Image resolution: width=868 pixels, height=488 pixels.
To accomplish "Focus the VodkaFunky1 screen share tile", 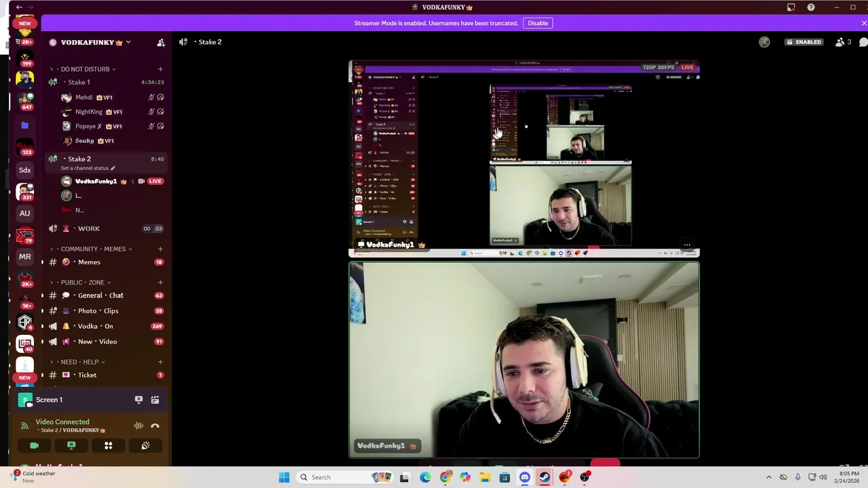I will (524, 159).
